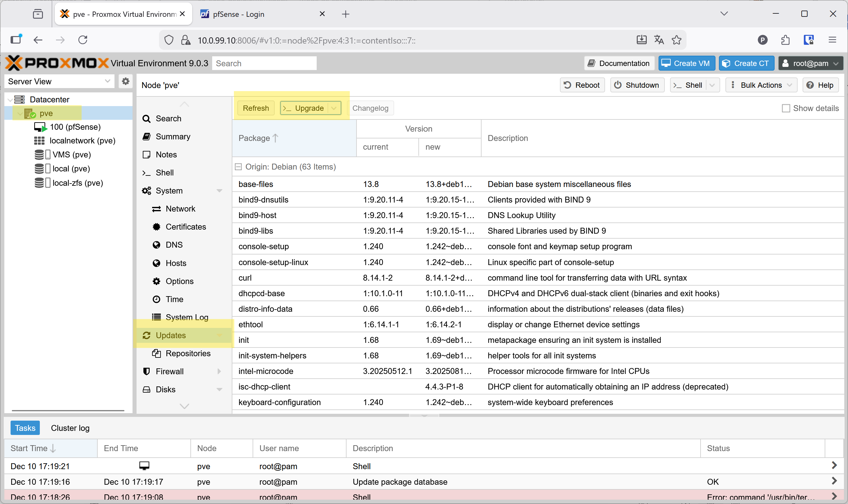Open the Bulk Actions dropdown
The image size is (848, 504).
tap(761, 85)
